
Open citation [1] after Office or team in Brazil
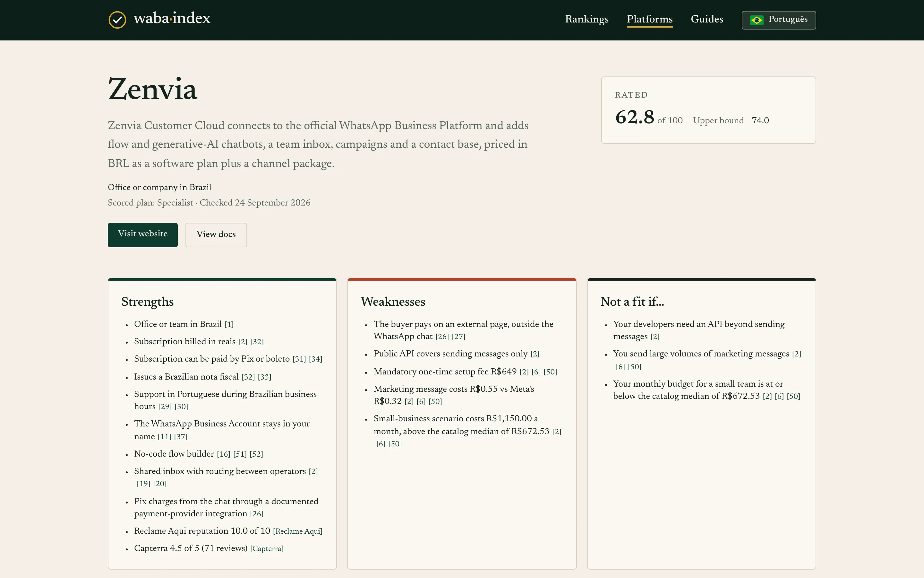click(x=229, y=325)
